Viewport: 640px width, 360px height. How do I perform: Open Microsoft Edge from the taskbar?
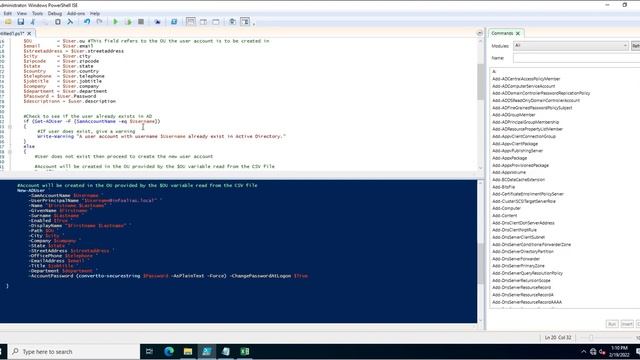coord(169,351)
